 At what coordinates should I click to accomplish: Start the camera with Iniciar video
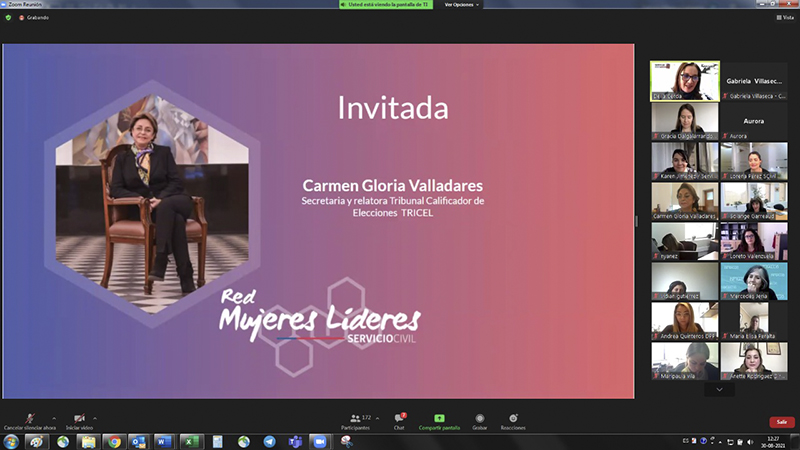tap(79, 421)
